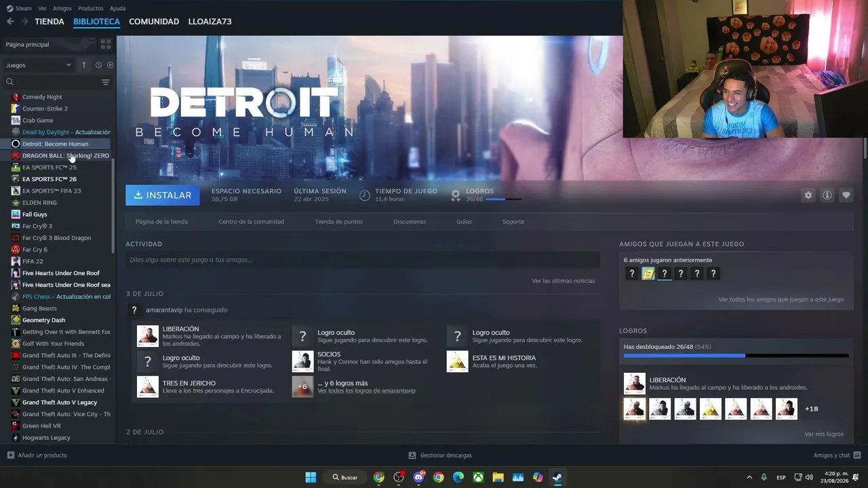Image resolution: width=868 pixels, height=488 pixels.
Task: Open the Guías link
Action: click(x=464, y=222)
